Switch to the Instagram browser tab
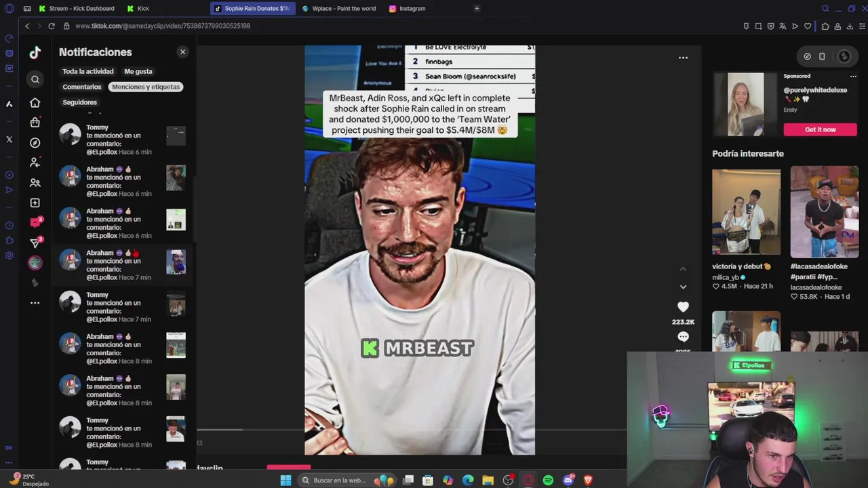The width and height of the screenshot is (868, 488). click(408, 9)
